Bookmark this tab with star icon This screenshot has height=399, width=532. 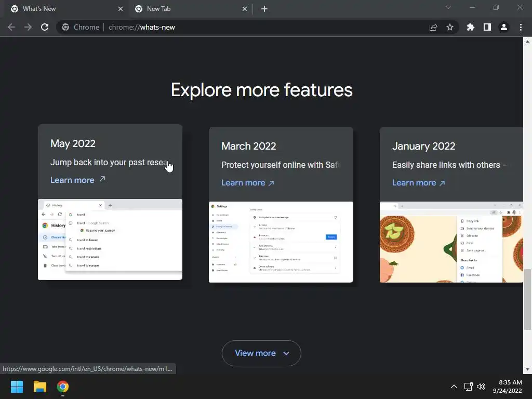click(450, 27)
